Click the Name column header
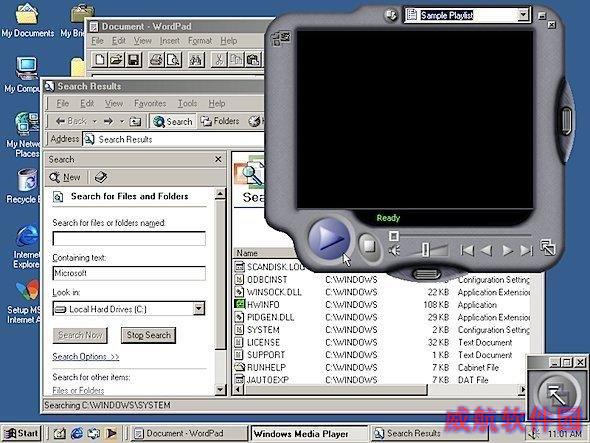Viewport: 590px width, 443px height. [x=263, y=253]
